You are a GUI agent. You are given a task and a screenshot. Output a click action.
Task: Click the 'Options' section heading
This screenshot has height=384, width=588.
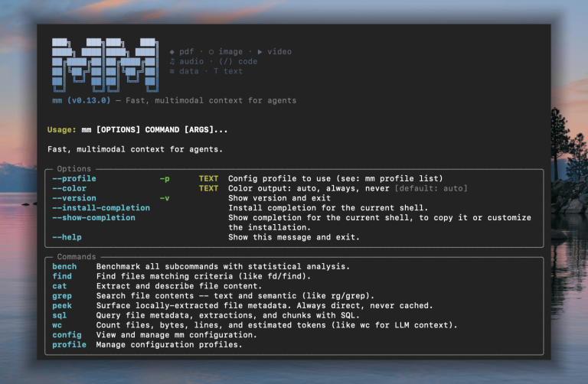tap(73, 168)
